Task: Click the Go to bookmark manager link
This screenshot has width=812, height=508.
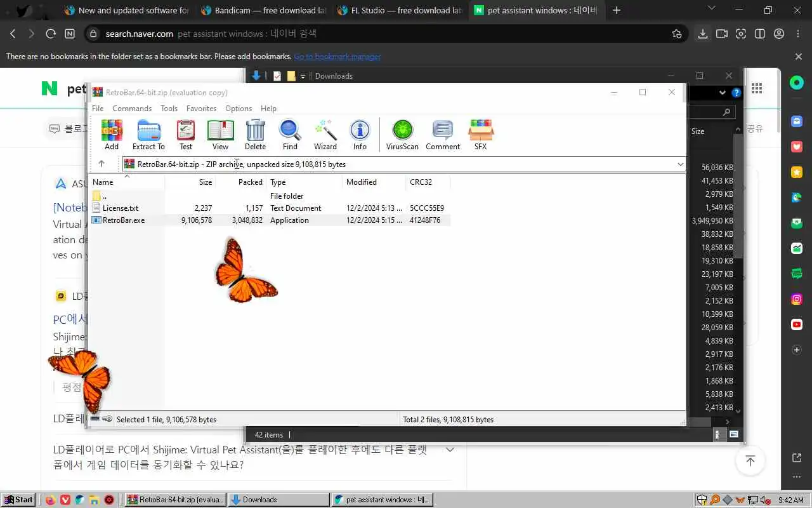Action: 337,57
